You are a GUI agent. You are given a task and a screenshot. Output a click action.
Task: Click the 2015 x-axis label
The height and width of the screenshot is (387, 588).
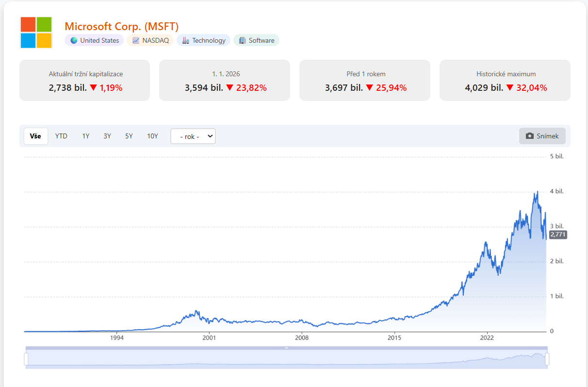pyautogui.click(x=394, y=337)
